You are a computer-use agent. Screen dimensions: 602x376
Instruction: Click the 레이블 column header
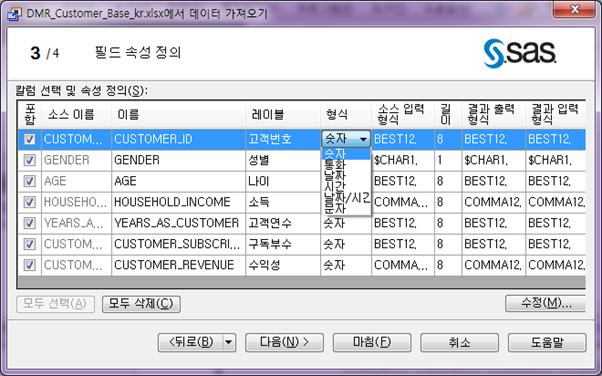pos(283,114)
